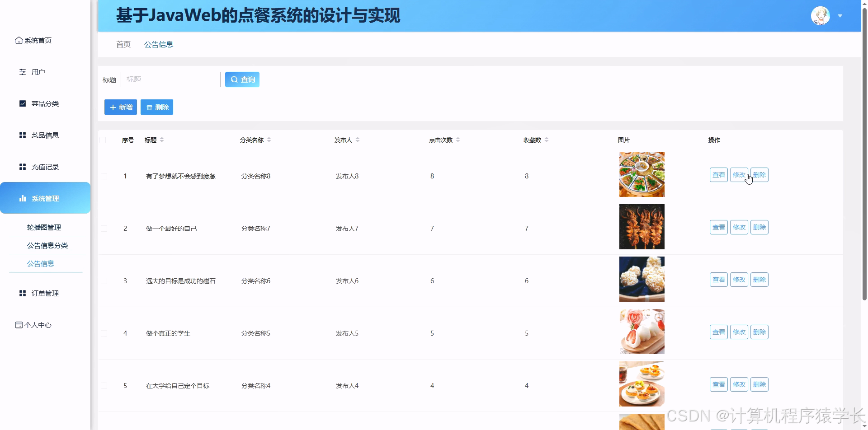The height and width of the screenshot is (430, 868).
Task: Switch to the 首页 tab
Action: [123, 44]
